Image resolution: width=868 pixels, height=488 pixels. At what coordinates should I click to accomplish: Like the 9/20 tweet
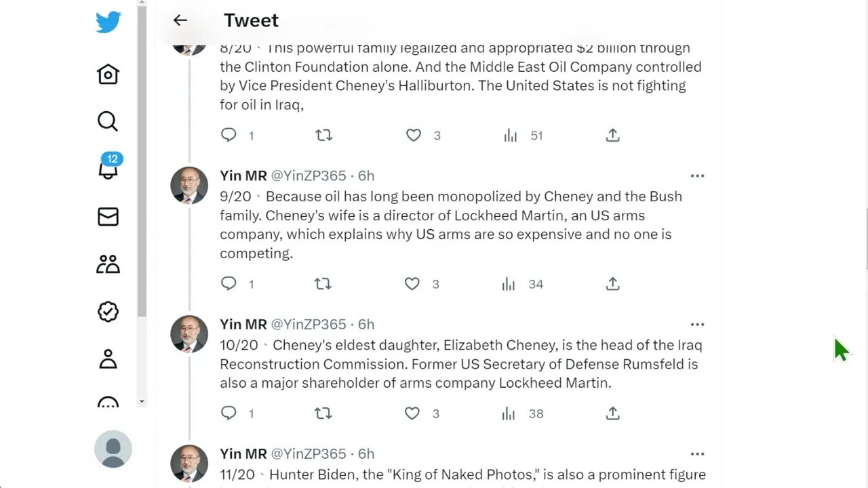pyautogui.click(x=412, y=284)
